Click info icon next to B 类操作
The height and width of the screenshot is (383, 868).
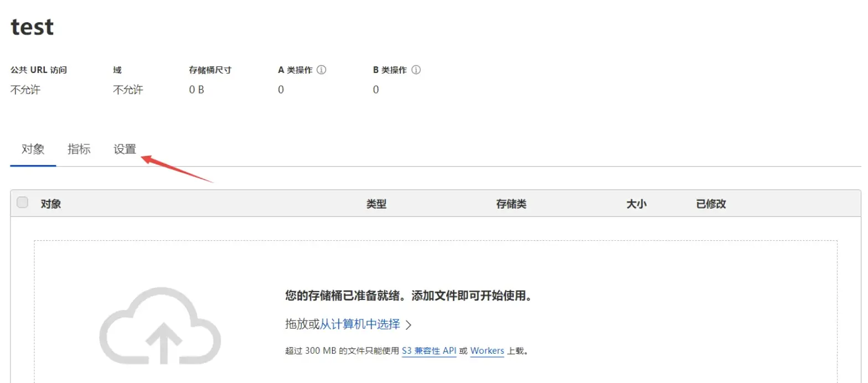(416, 70)
